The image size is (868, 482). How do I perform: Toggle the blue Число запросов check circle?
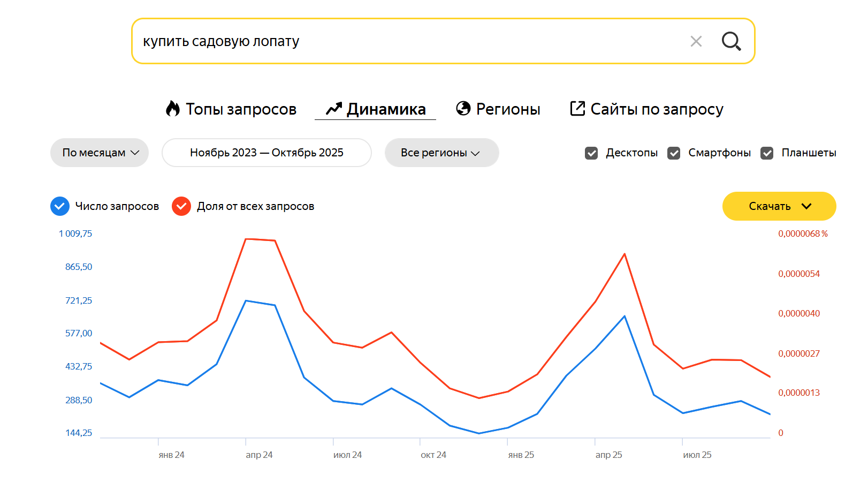[x=60, y=206]
